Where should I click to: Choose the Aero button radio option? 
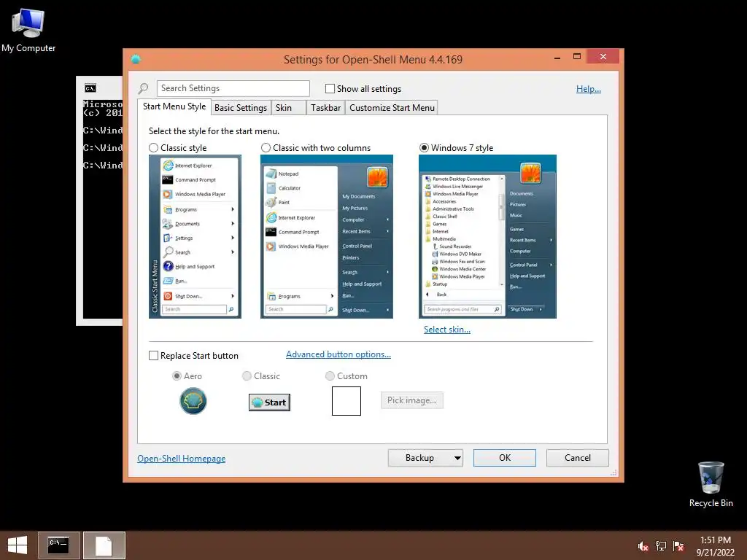click(x=177, y=376)
